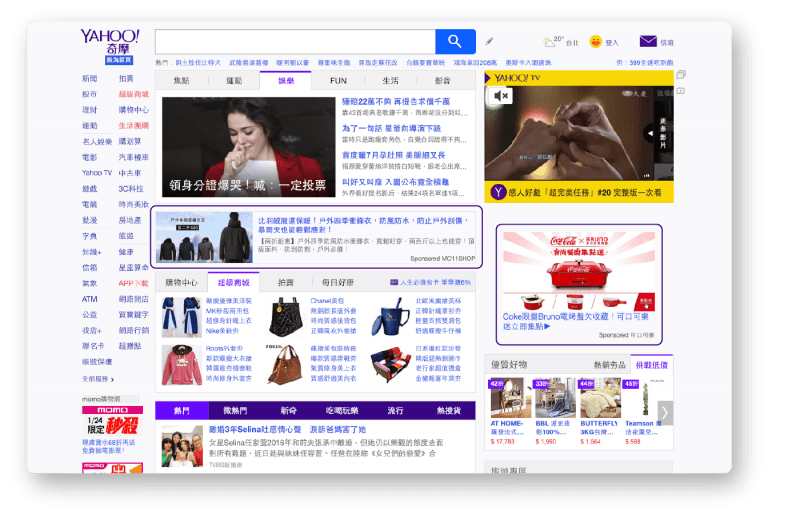The width and height of the screenshot is (800, 526).
Task: Open the weather icon for 台北
Action: [x=553, y=42]
